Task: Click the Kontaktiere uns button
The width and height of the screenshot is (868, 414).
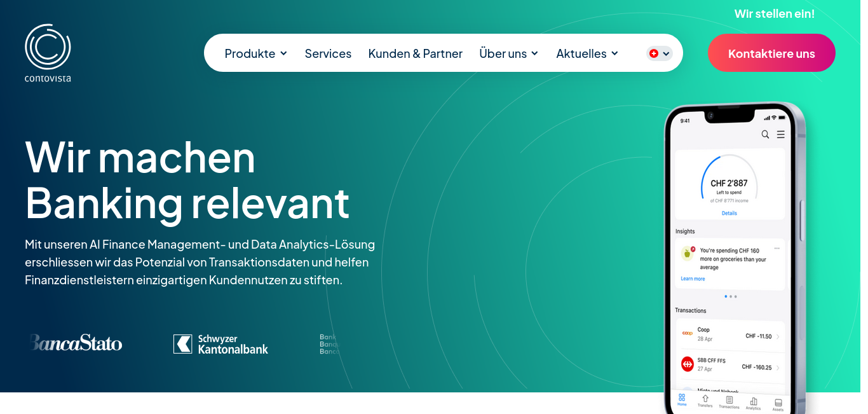Action: 771,53
